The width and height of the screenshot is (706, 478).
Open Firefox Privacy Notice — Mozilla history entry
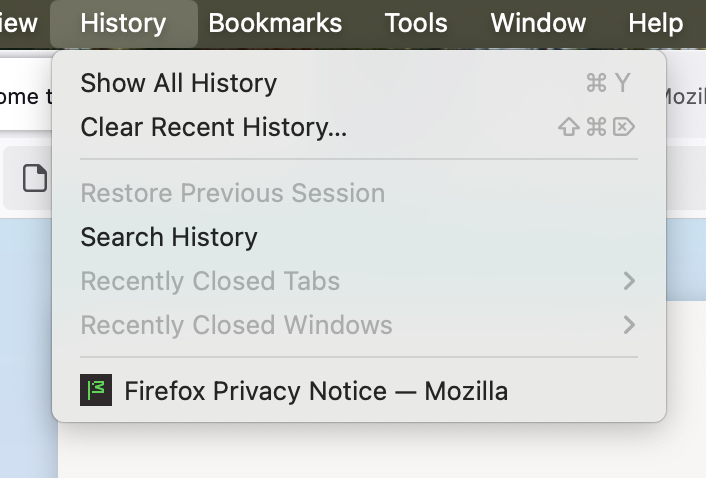click(x=315, y=391)
